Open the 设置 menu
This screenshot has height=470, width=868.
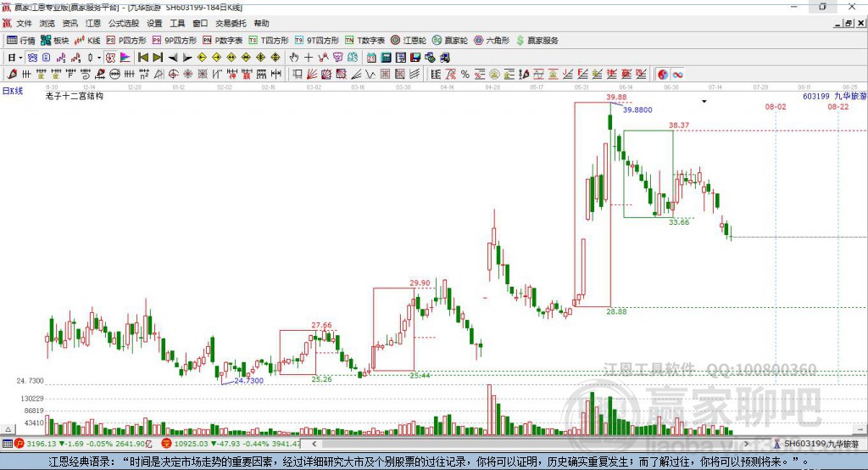pyautogui.click(x=154, y=23)
